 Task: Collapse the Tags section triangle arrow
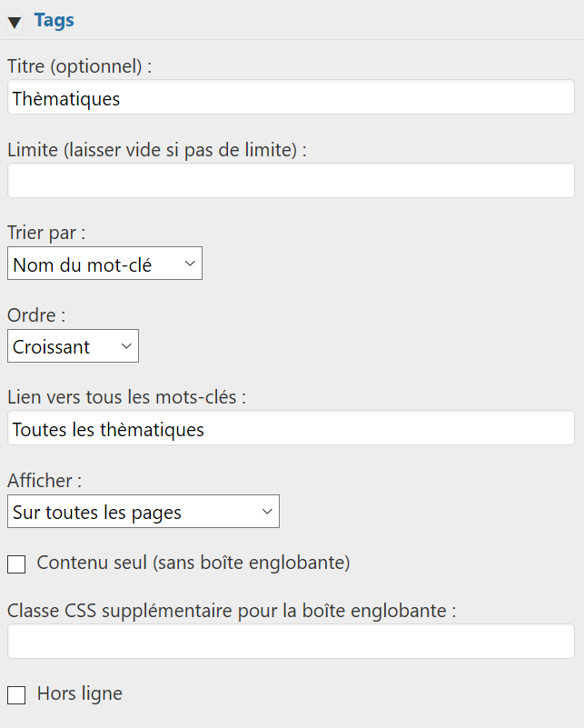click(15, 22)
